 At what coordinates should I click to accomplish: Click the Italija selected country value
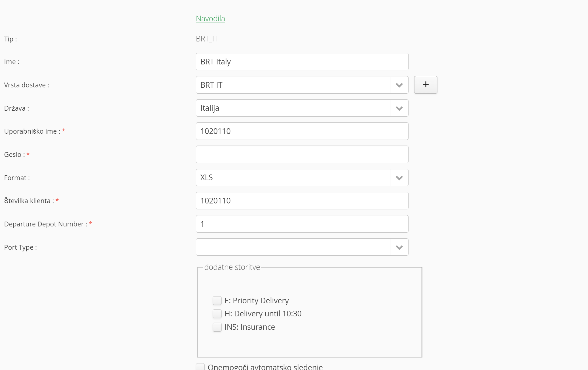210,108
